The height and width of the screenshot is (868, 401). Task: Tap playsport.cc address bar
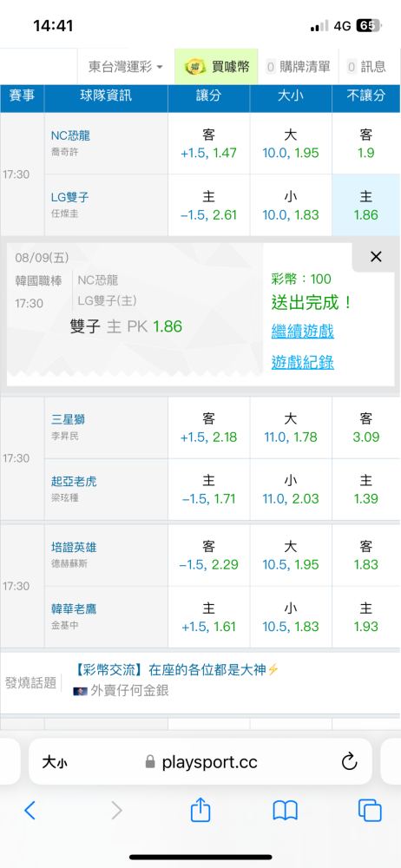[x=200, y=762]
